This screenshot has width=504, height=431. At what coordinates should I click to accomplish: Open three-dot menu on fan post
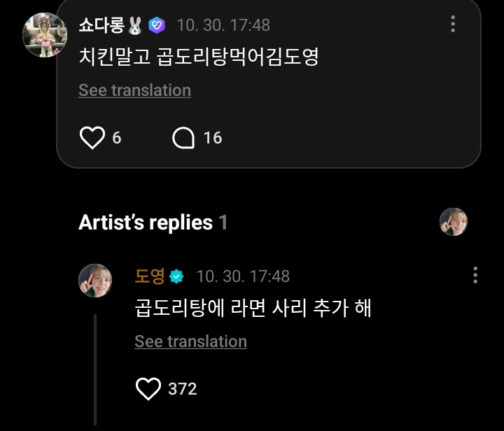click(x=453, y=24)
